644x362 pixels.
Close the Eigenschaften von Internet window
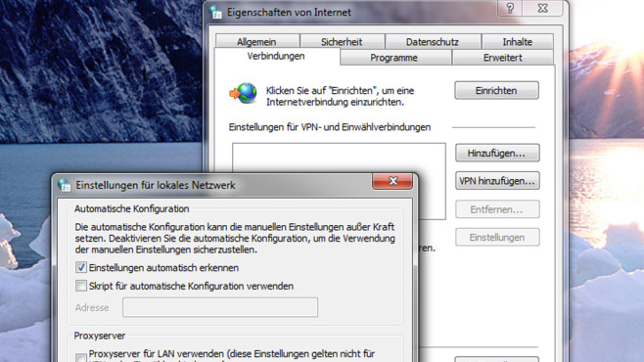(543, 8)
